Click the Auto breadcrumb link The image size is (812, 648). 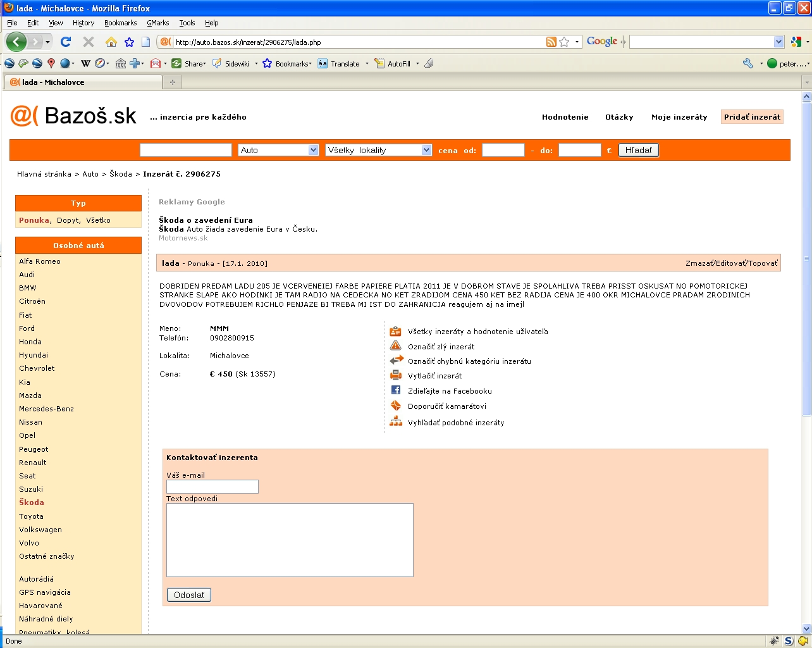click(90, 174)
